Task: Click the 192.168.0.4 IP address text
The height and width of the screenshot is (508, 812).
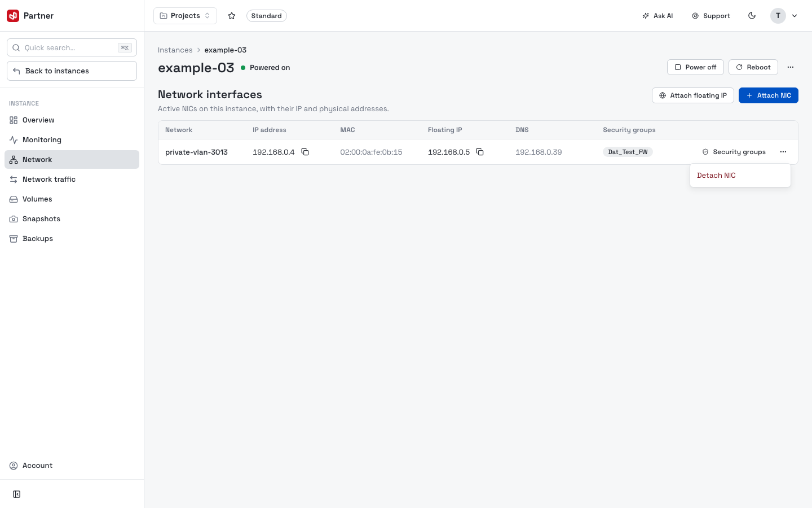Action: click(x=273, y=152)
